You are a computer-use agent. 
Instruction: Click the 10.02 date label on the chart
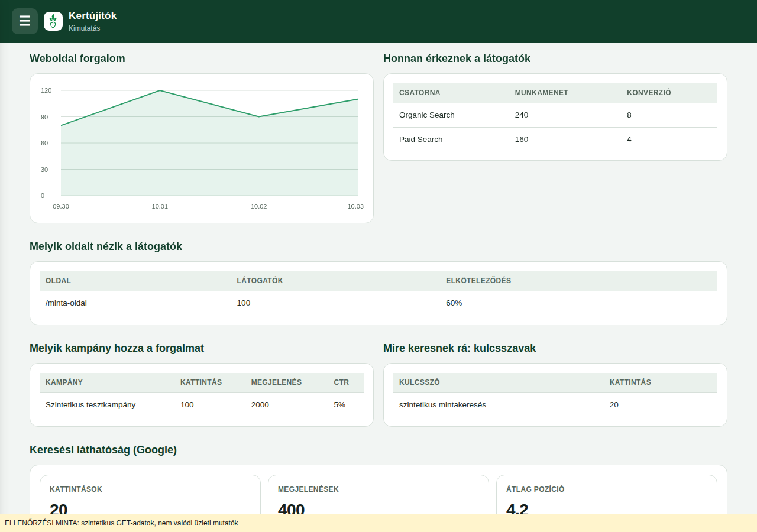259,206
